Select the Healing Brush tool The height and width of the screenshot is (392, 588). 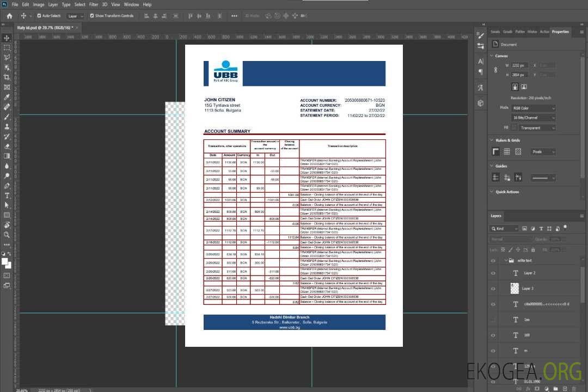tap(7, 107)
